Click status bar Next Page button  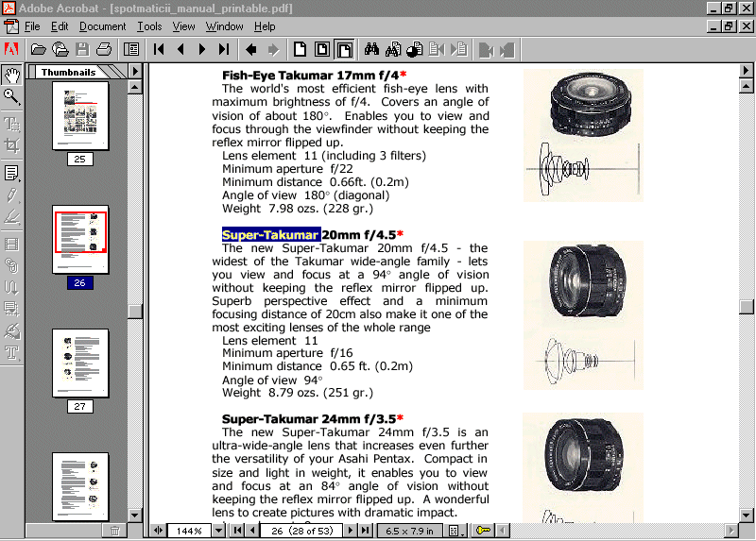pyautogui.click(x=350, y=531)
